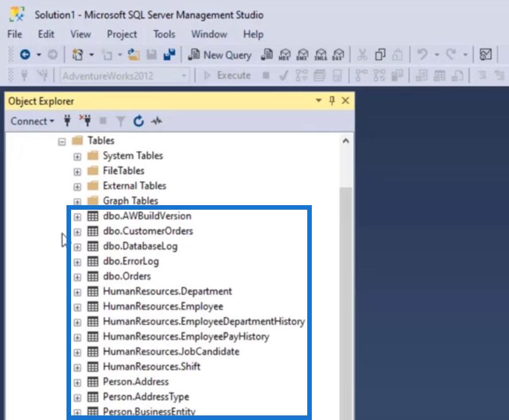This screenshot has height=420, width=509.
Task: Select the dbo.ErrorLog table
Action: [131, 261]
